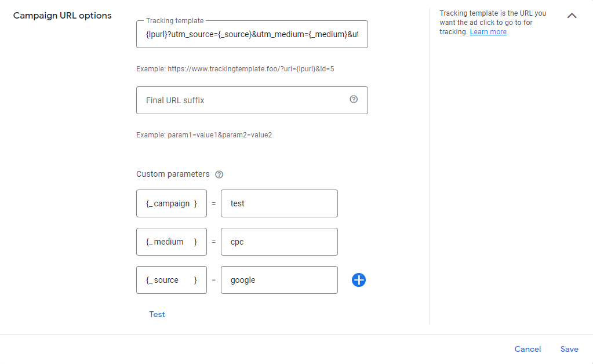593x364 pixels.
Task: Click the Custom parameters label text
Action: coord(173,174)
